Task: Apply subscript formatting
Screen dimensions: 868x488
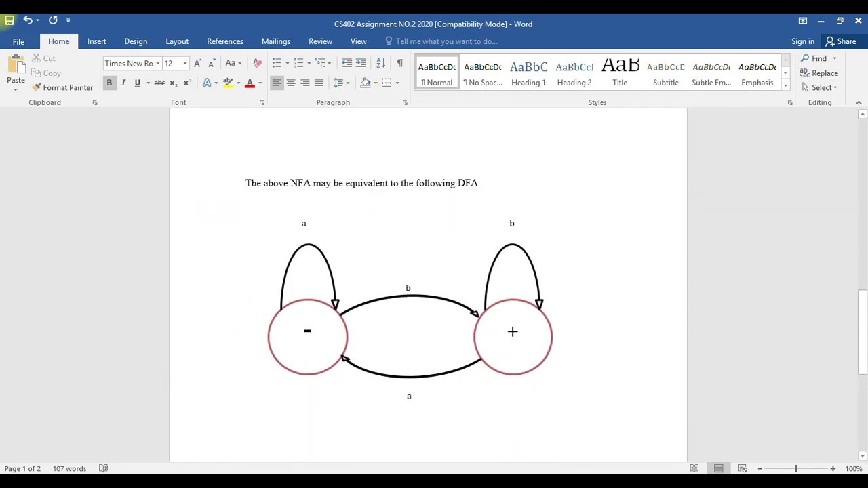Action: tap(173, 83)
